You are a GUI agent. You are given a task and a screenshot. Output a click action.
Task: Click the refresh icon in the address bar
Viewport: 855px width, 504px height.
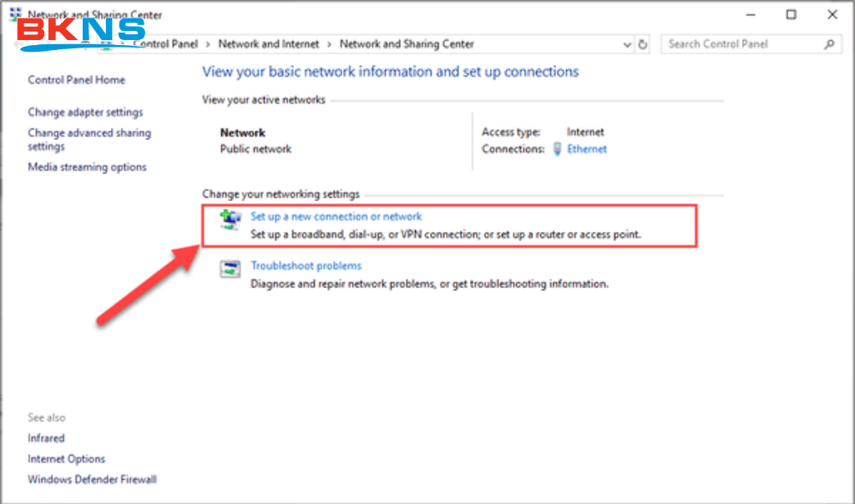click(x=642, y=43)
